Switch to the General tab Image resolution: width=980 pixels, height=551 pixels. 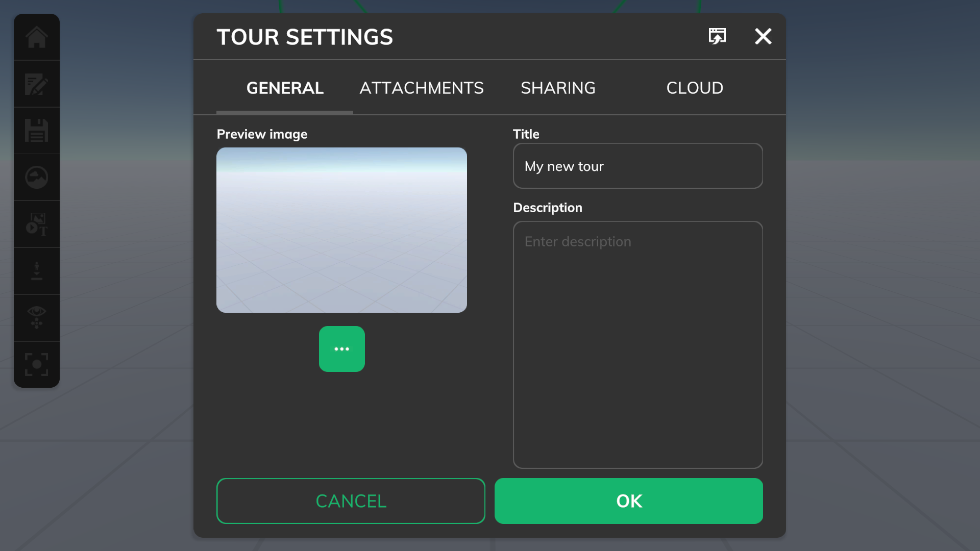pyautogui.click(x=285, y=88)
